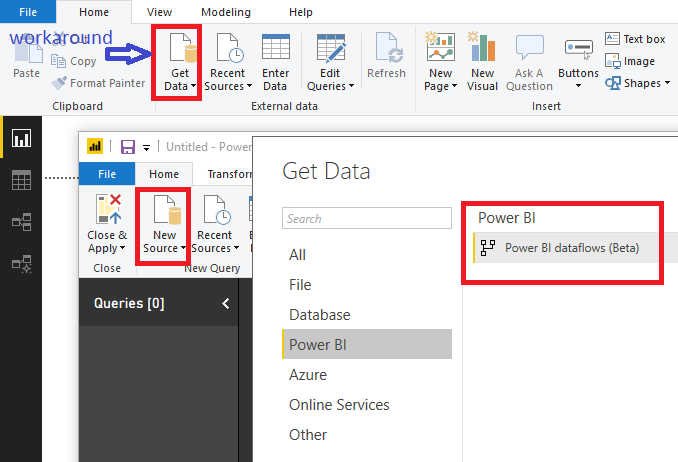Click the Edit Queries icon
The height and width of the screenshot is (462, 678).
tap(331, 48)
